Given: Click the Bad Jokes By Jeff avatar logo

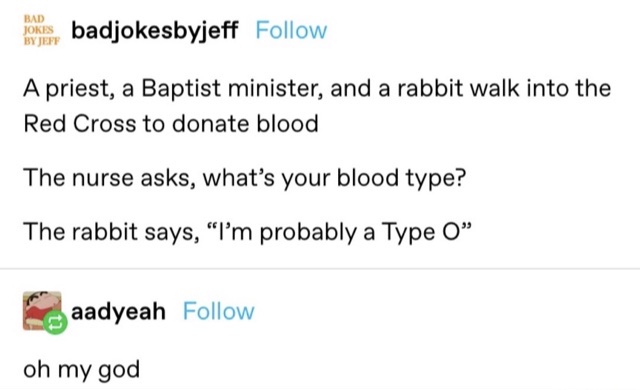Looking at the screenshot, I should pyautogui.click(x=41, y=30).
